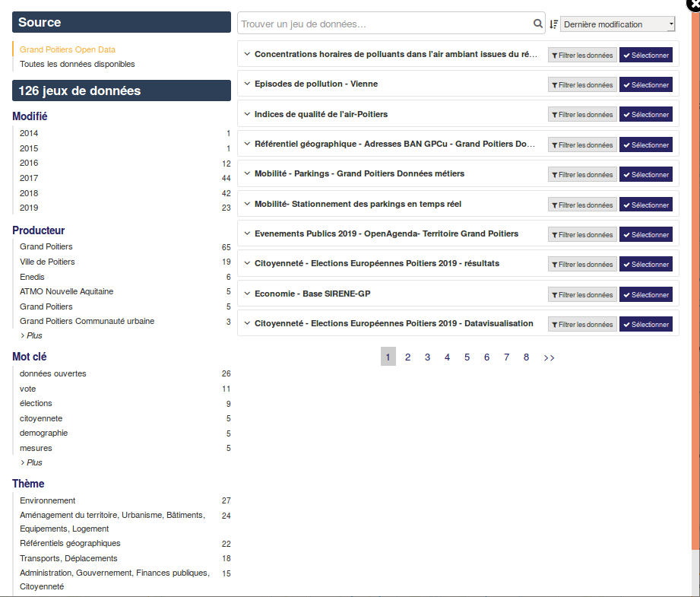Filter by keyword demographie
This screenshot has width=700, height=597.
coord(125,433)
